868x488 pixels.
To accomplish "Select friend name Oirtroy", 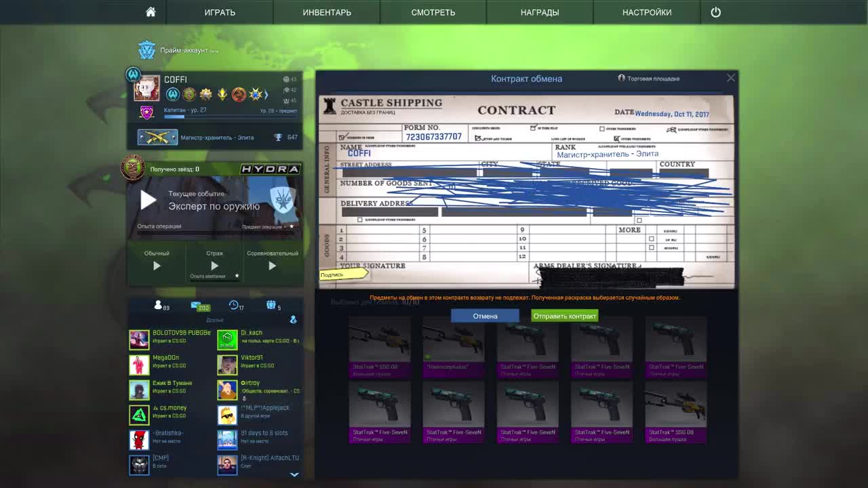I will click(250, 383).
